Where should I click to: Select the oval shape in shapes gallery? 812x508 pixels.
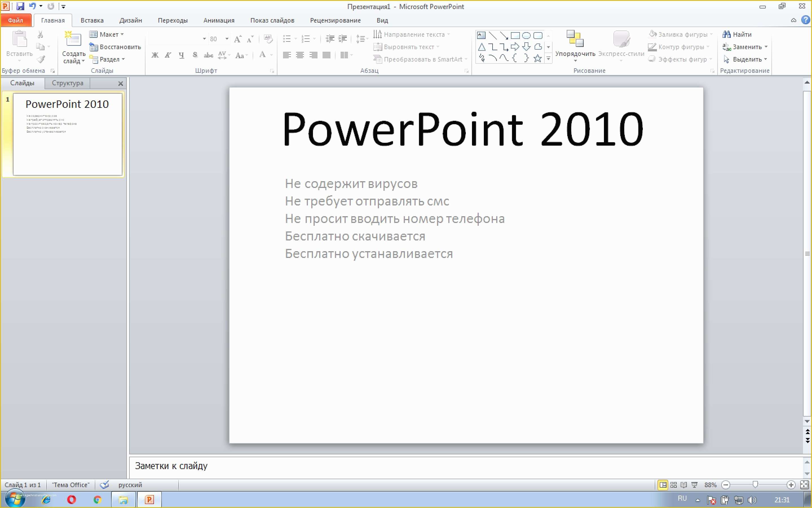point(526,35)
